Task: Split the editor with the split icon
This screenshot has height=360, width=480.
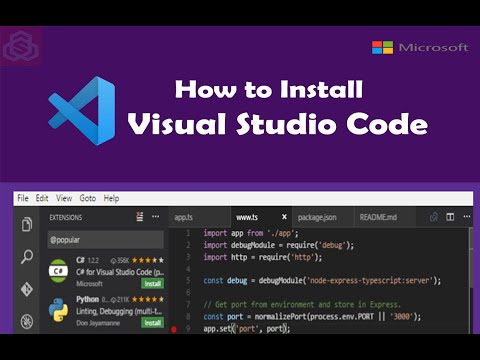Action: pos(450,217)
